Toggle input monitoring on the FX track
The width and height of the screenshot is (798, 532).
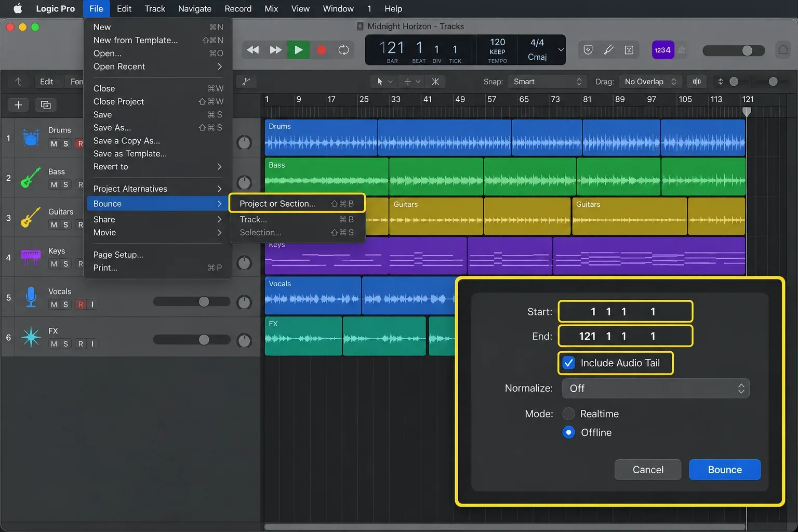[x=92, y=344]
